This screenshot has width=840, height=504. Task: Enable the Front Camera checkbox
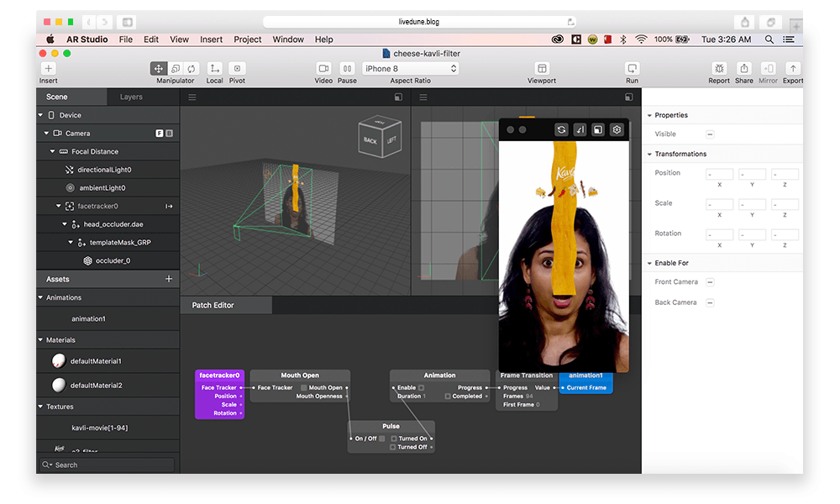pos(710,282)
